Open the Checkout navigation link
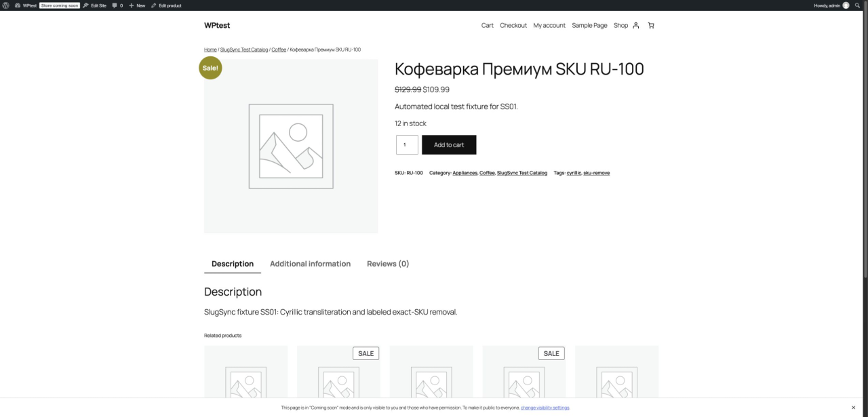868x417 pixels. tap(513, 25)
